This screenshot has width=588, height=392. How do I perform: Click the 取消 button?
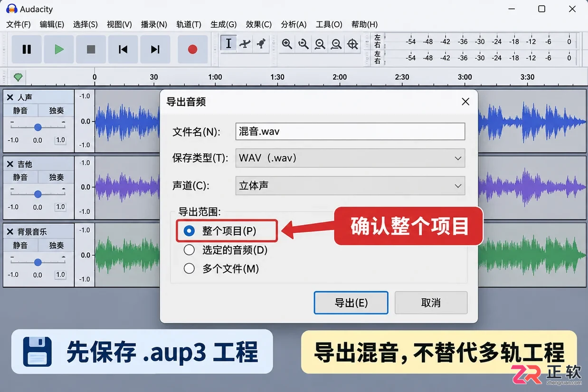tap(431, 303)
